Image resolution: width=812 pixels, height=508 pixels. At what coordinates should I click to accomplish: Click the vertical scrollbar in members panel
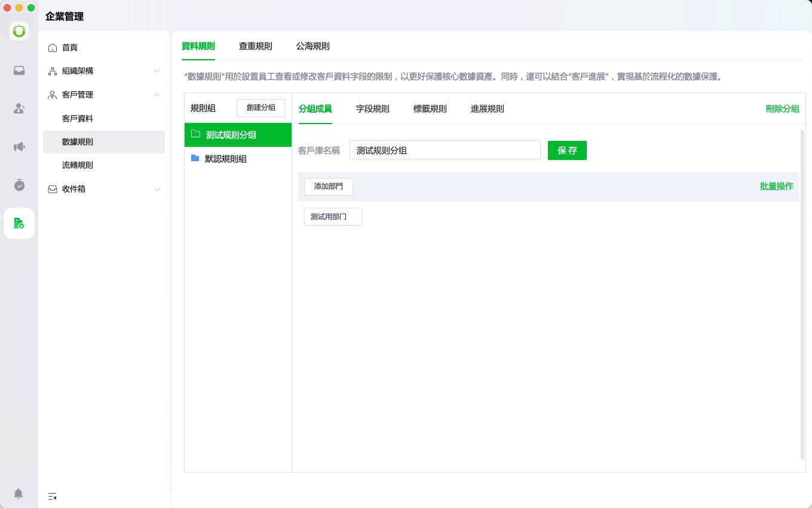[802, 294]
